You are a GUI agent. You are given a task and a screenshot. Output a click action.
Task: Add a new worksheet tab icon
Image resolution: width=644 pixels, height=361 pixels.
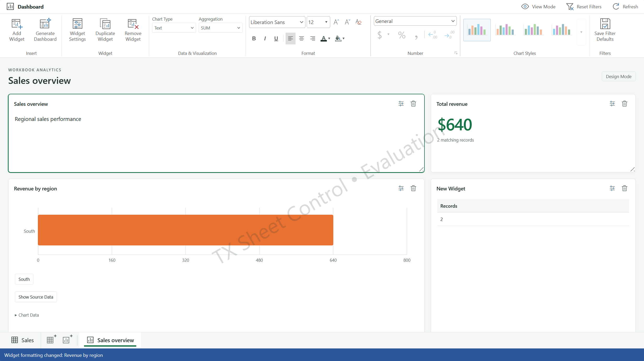(51, 340)
